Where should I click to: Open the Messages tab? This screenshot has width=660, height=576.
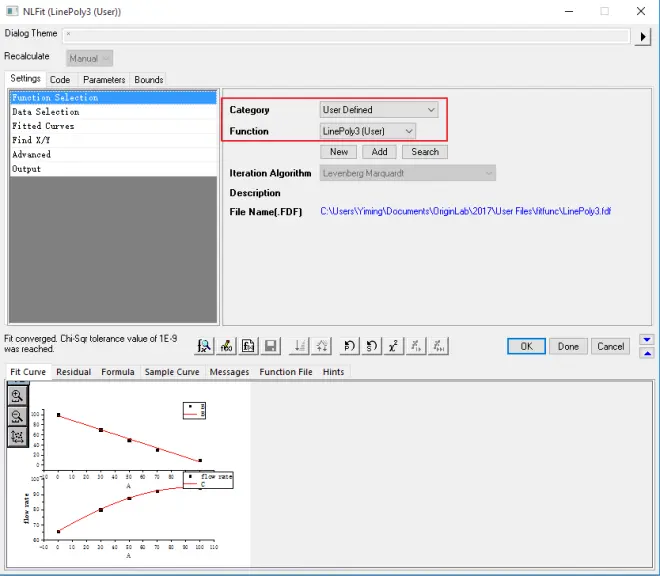229,372
